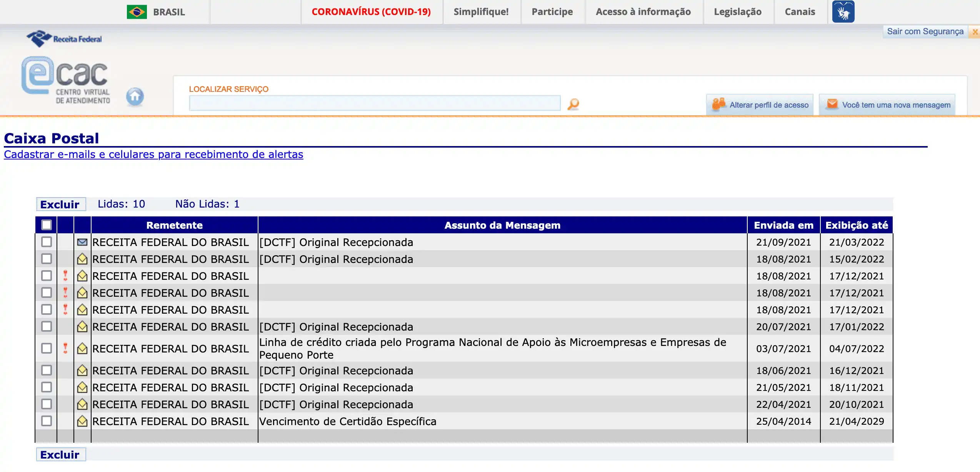
Task: Click unread envelope icon for 21/09/2021 message
Action: (82, 242)
